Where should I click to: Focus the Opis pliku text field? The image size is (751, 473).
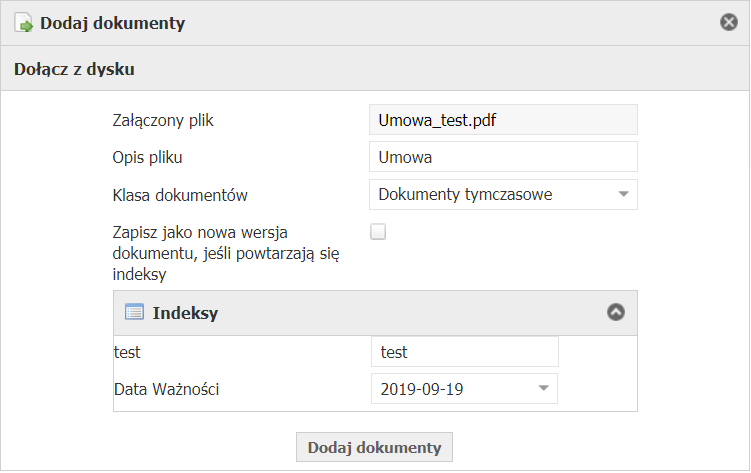[503, 157]
